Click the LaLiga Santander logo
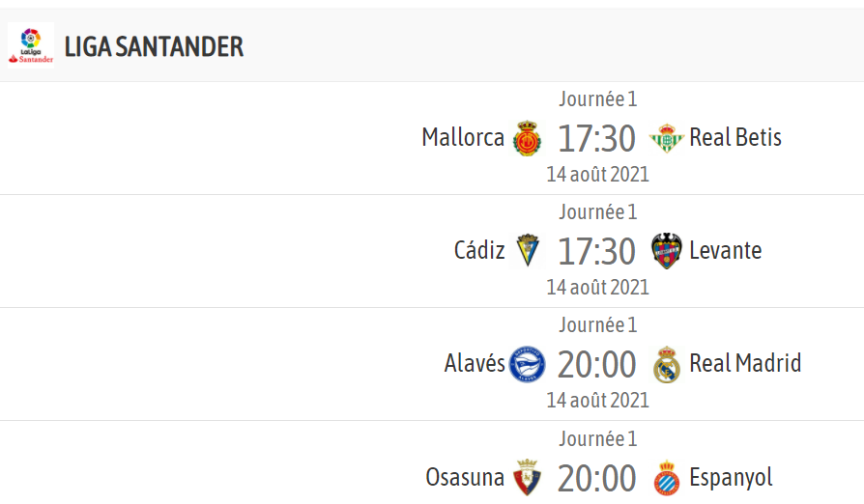Viewport: 864px width, 504px height. 31,45
